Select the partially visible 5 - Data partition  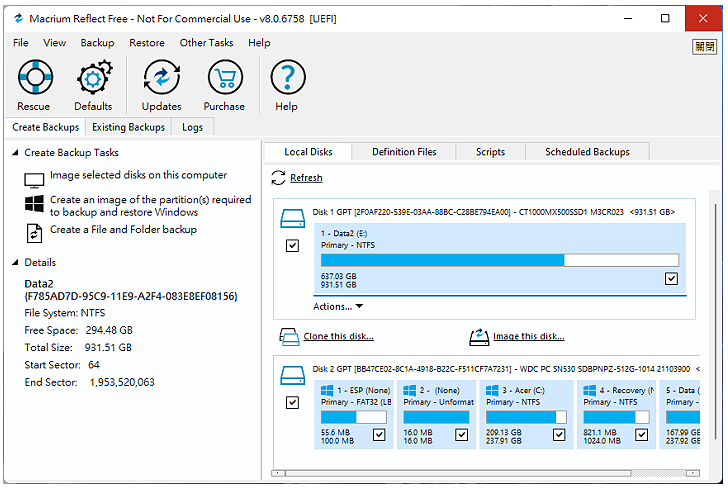tap(681, 415)
